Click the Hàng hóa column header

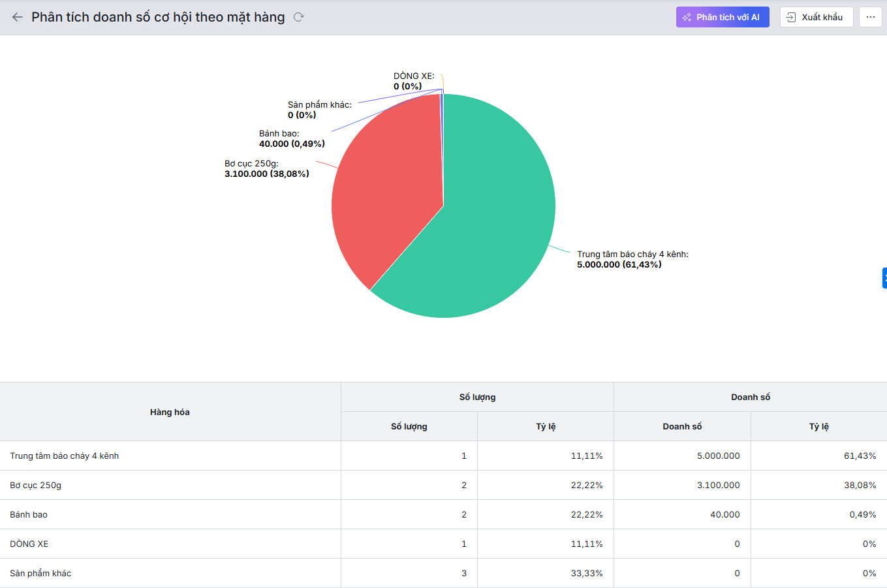170,412
